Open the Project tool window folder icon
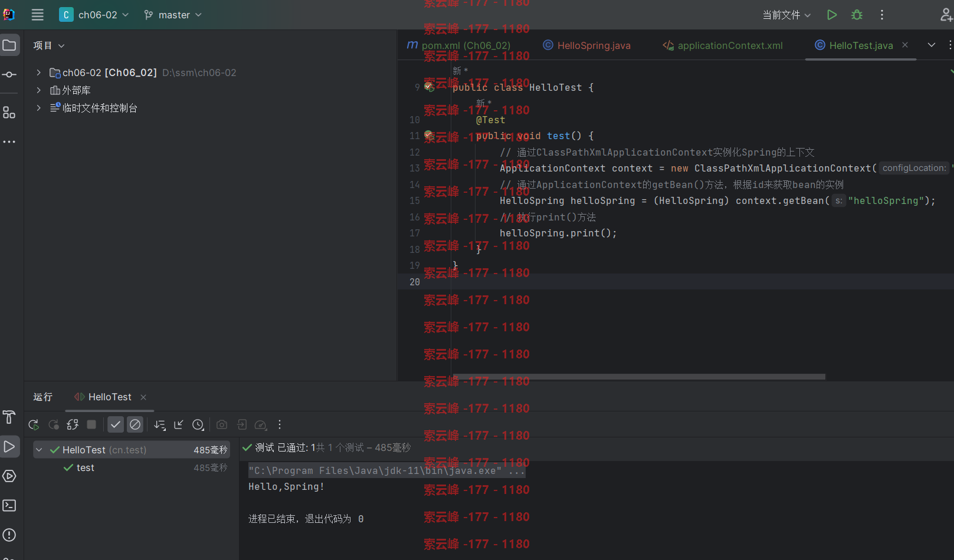This screenshot has height=560, width=954. 9,45
